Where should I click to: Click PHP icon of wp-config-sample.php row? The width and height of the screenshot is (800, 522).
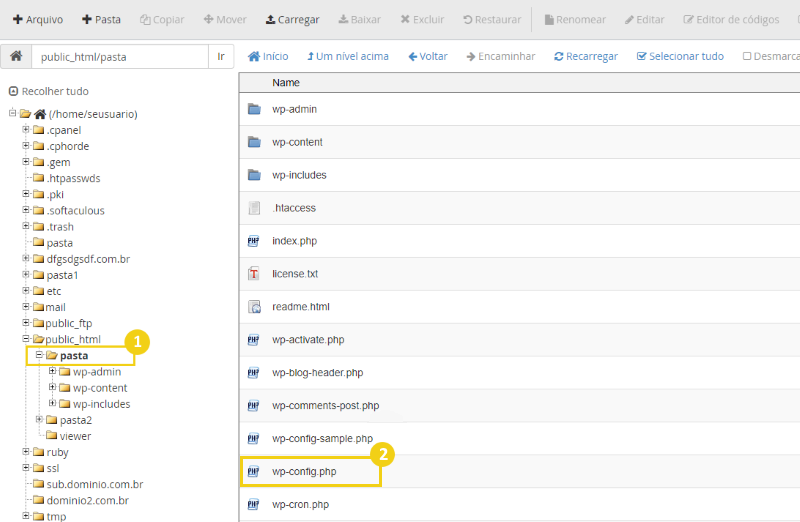click(254, 438)
